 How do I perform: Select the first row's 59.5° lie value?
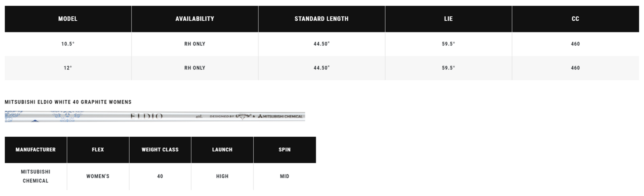click(x=449, y=44)
